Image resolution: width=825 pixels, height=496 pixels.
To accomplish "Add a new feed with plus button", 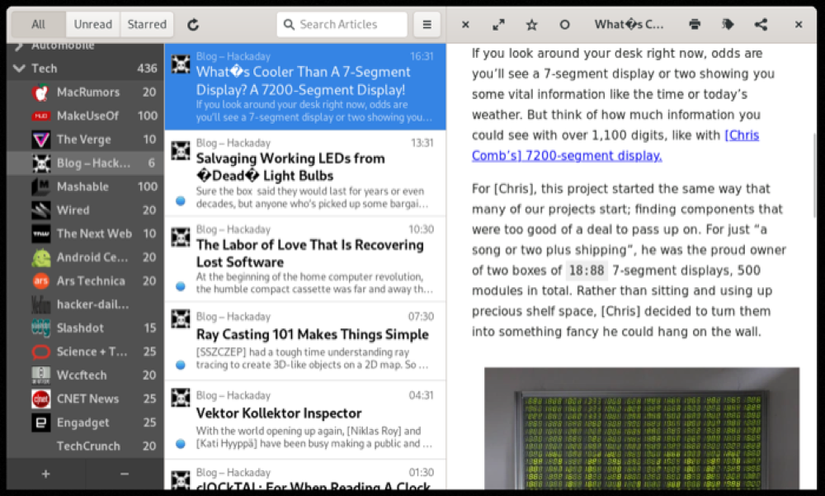I will (x=46, y=474).
